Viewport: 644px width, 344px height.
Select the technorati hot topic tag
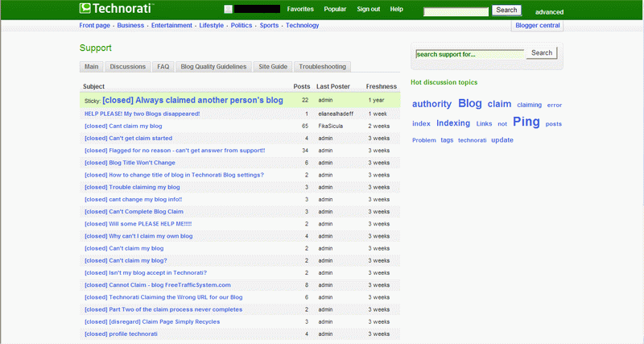(473, 140)
